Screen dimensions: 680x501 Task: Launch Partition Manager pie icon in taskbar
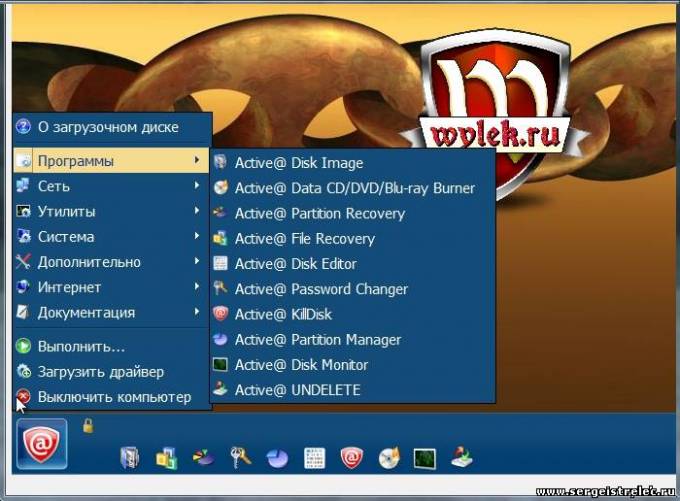(278, 459)
